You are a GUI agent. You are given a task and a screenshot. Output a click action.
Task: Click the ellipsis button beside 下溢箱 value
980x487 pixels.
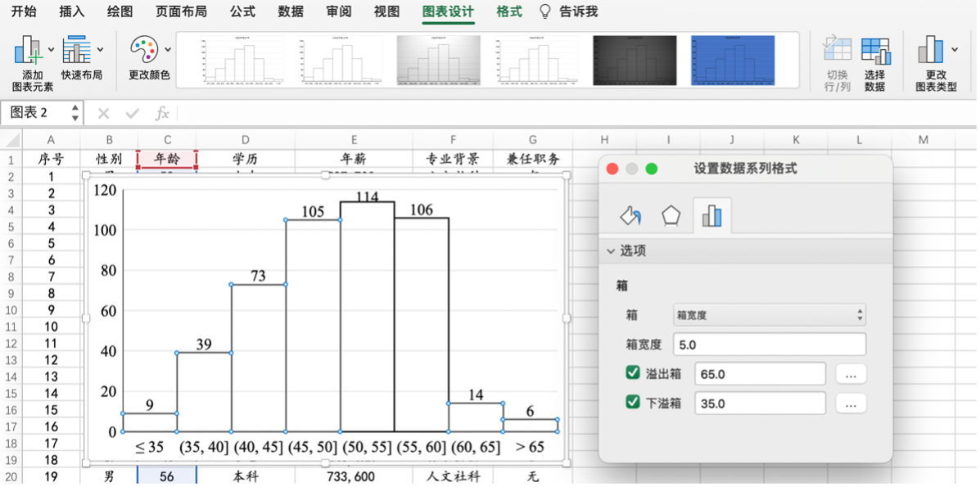click(851, 404)
